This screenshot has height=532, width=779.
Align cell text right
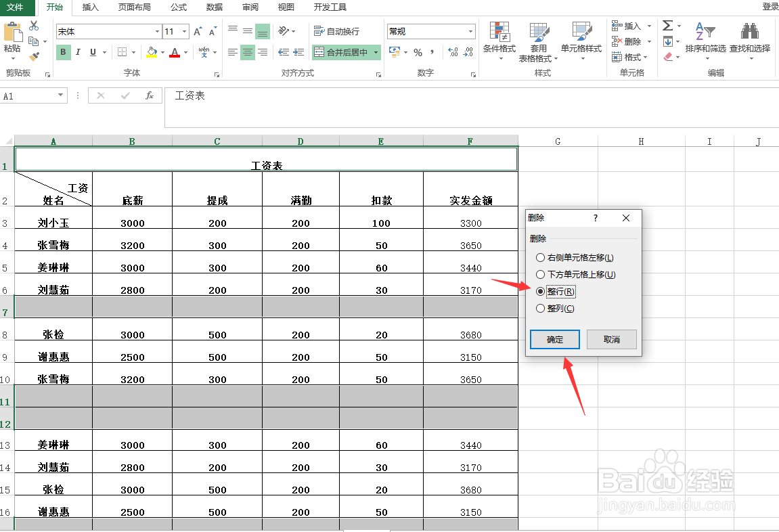click(x=263, y=52)
